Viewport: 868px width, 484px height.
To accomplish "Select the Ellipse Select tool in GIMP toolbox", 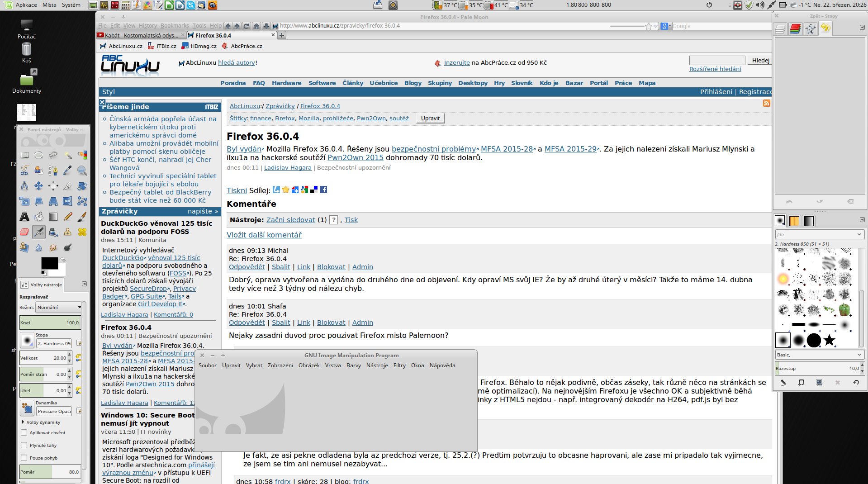I will 39,155.
